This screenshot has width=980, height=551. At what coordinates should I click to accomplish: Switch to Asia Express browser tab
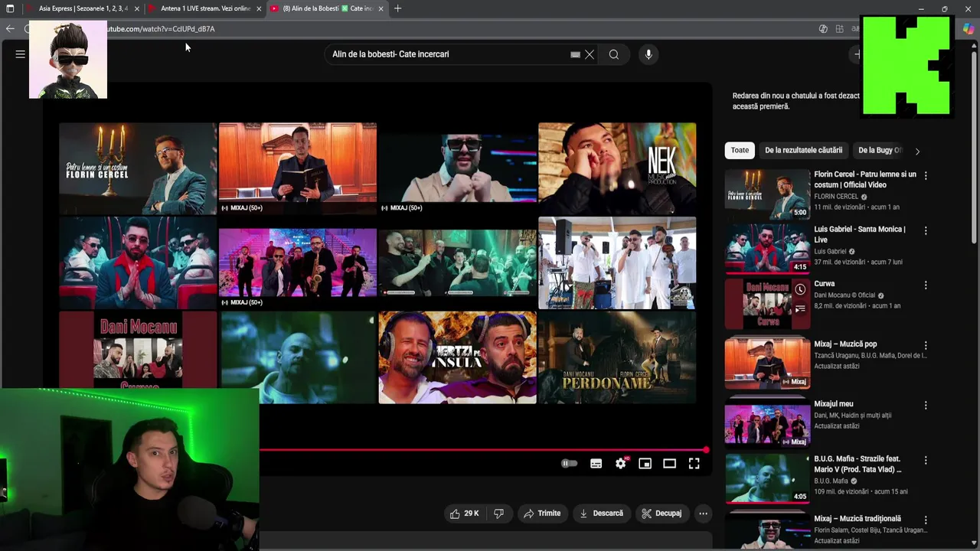[x=83, y=8]
